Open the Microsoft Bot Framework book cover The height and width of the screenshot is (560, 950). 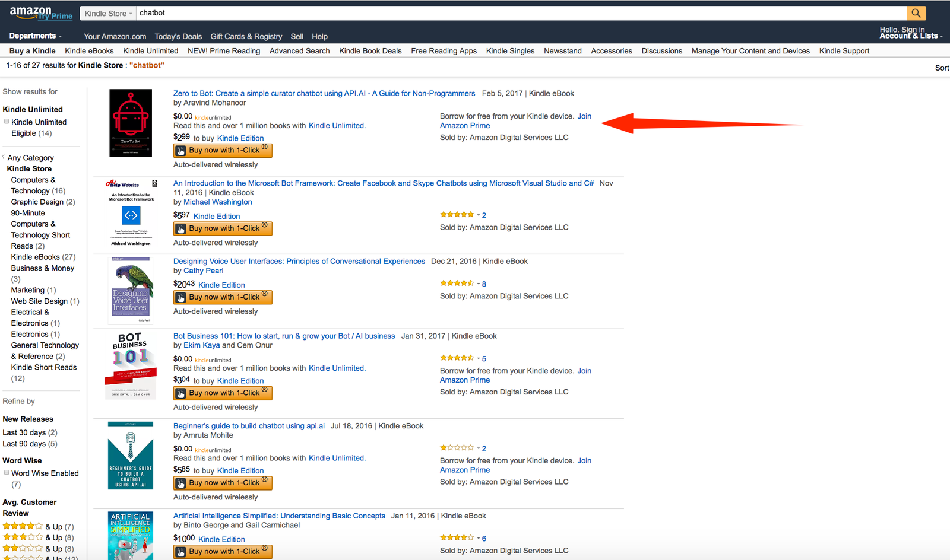pyautogui.click(x=131, y=212)
